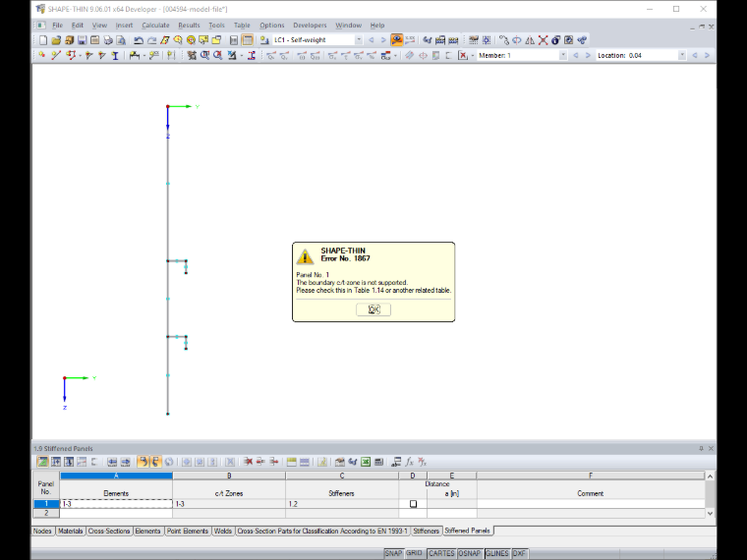This screenshot has height=560, width=747.
Task: Click the c/t Zones cell in panel row 1
Action: coord(229,504)
